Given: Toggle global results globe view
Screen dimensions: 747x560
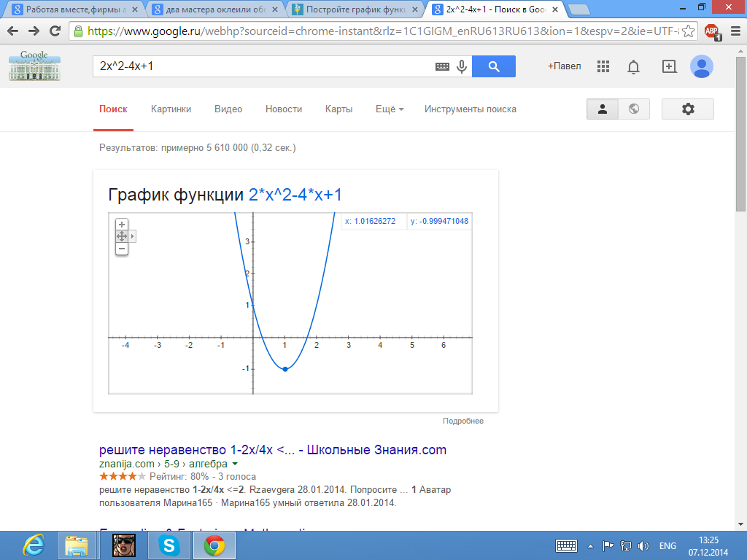Looking at the screenshot, I should pos(634,109).
